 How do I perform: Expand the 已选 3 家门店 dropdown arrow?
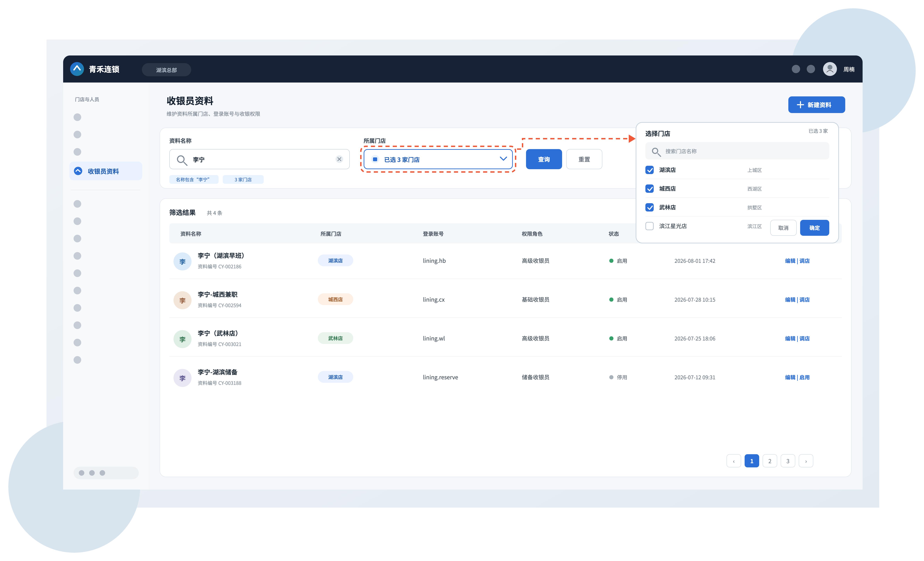[503, 159]
